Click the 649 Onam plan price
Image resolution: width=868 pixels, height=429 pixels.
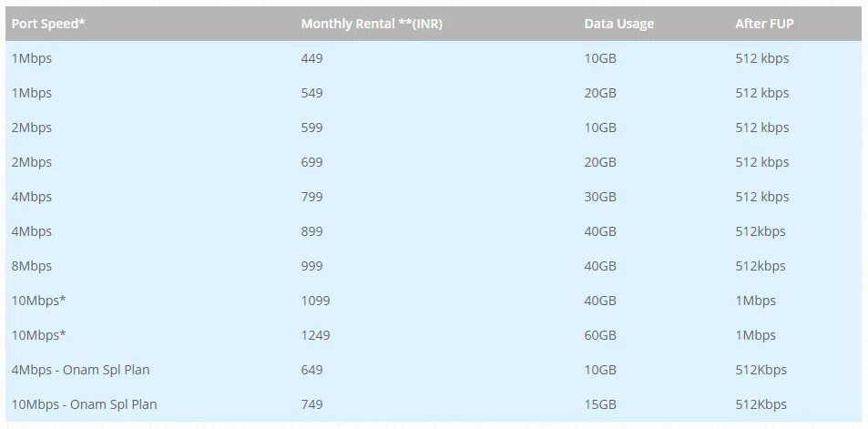pos(311,370)
